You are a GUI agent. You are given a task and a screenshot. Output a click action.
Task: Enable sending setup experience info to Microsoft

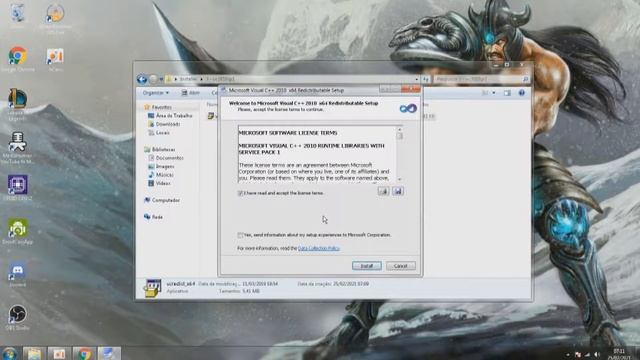[240, 235]
